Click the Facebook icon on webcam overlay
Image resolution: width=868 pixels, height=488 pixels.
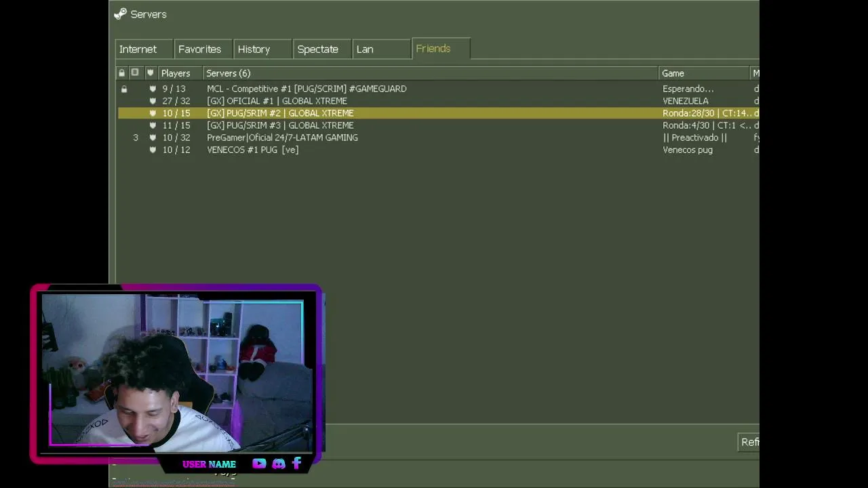[x=296, y=464]
